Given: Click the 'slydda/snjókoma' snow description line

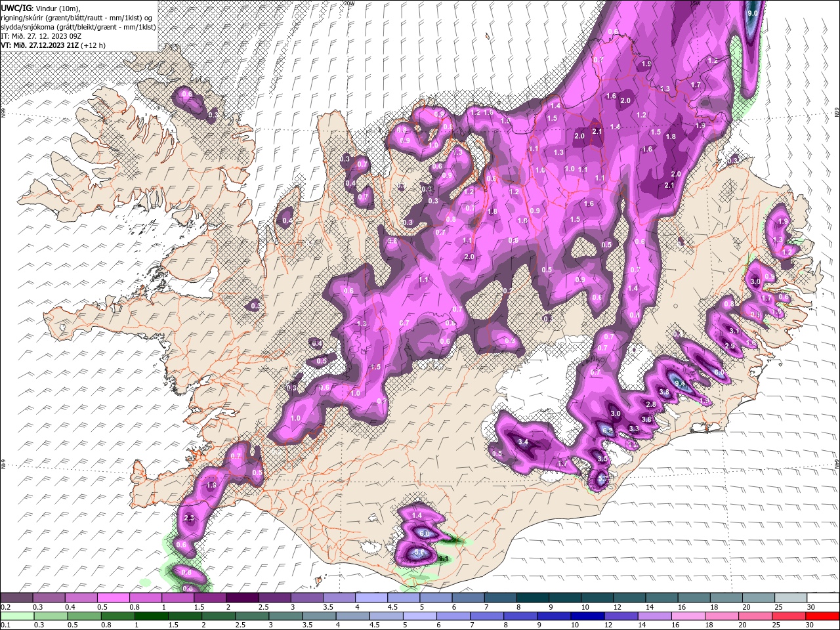Looking at the screenshot, I should 79,27.
